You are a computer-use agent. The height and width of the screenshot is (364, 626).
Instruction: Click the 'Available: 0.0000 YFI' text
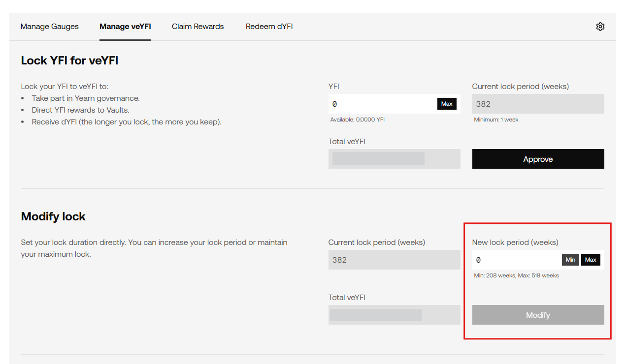(357, 120)
